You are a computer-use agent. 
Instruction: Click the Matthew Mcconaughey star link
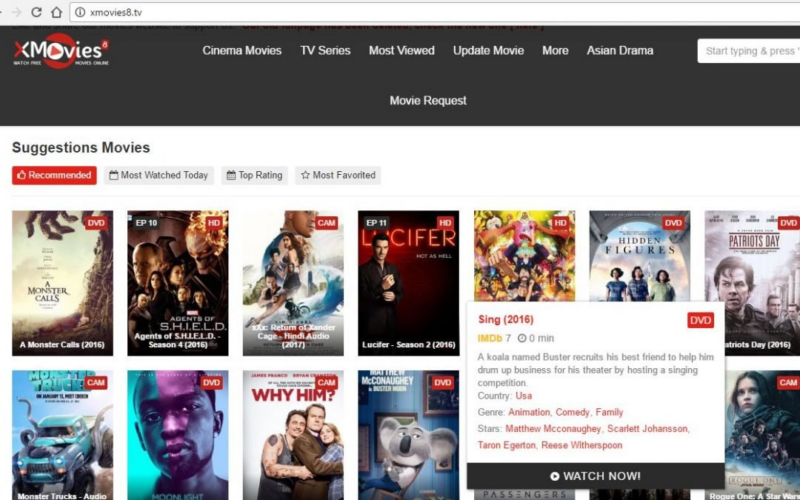pyautogui.click(x=550, y=429)
